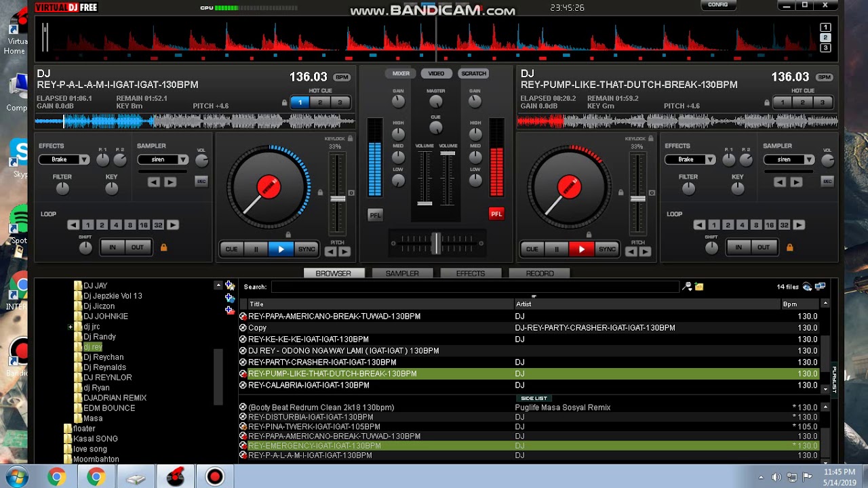Toggle left deck keylock padlock
868x488 pixels.
[x=350, y=139]
